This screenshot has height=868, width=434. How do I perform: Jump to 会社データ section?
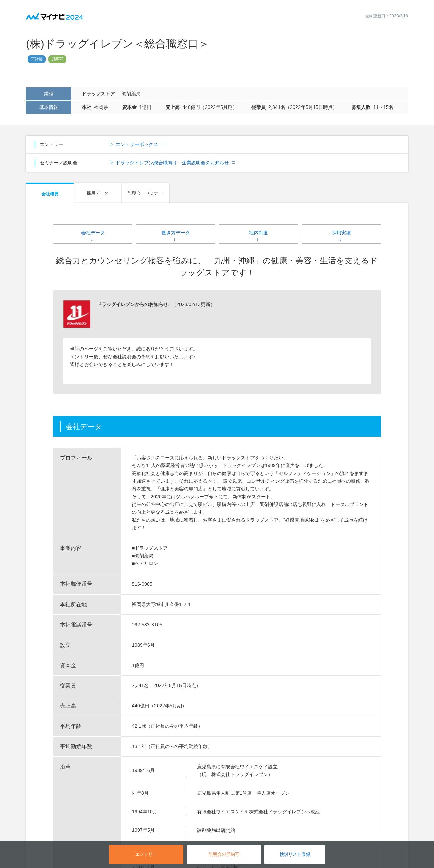tap(93, 234)
